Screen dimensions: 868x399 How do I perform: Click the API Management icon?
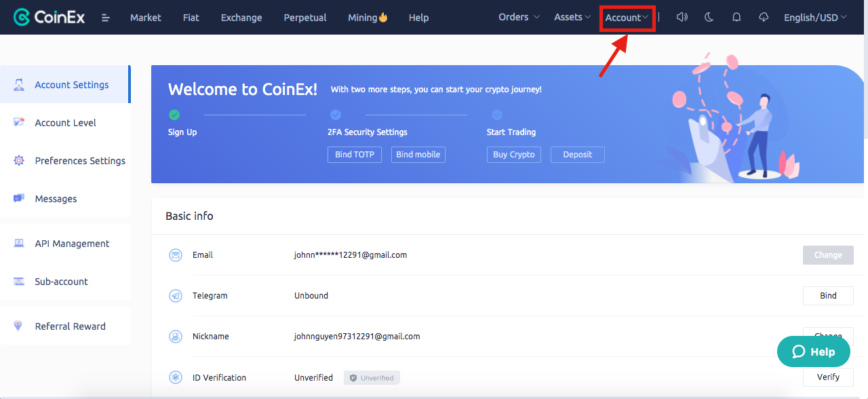(x=19, y=243)
